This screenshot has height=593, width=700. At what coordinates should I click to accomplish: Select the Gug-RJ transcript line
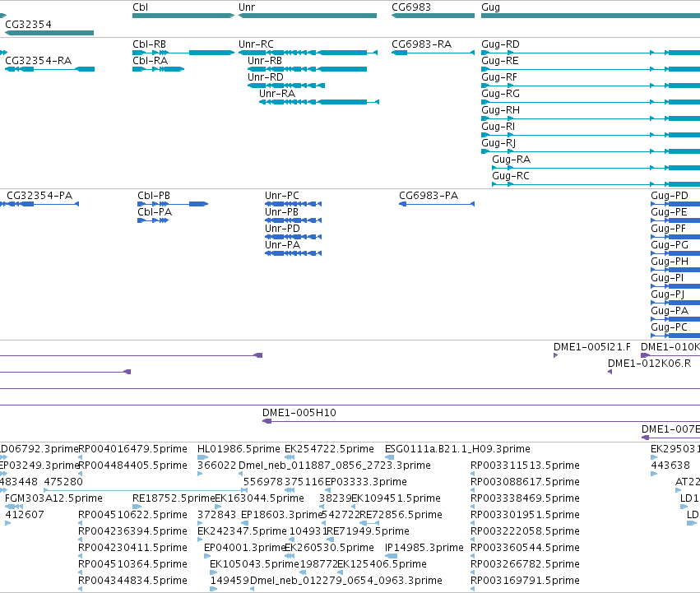591,151
